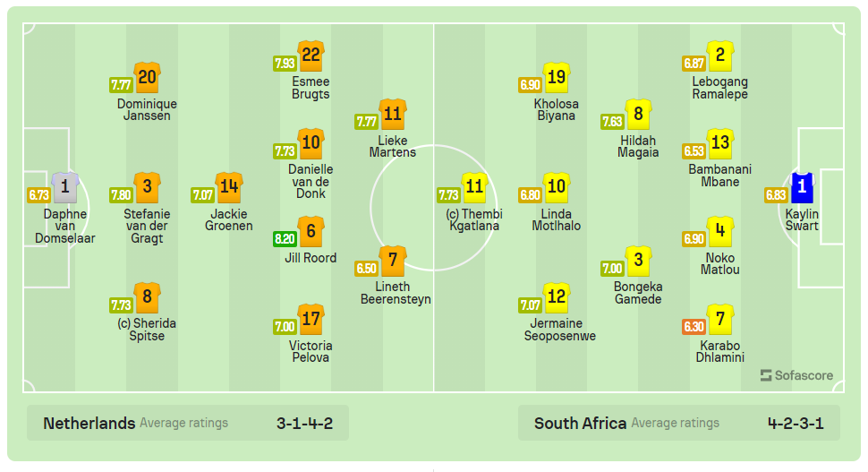
Task: Open Sherida Spitse's player name label
Action: (x=147, y=330)
